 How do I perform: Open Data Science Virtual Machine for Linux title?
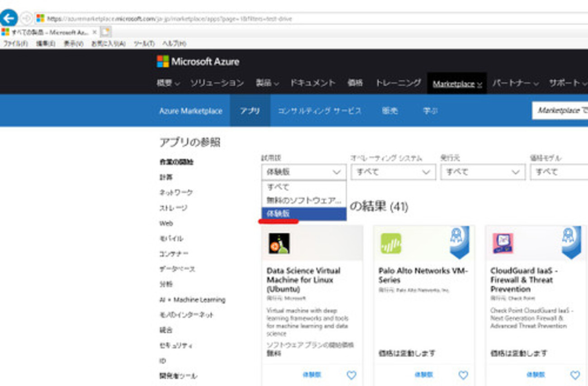point(303,280)
